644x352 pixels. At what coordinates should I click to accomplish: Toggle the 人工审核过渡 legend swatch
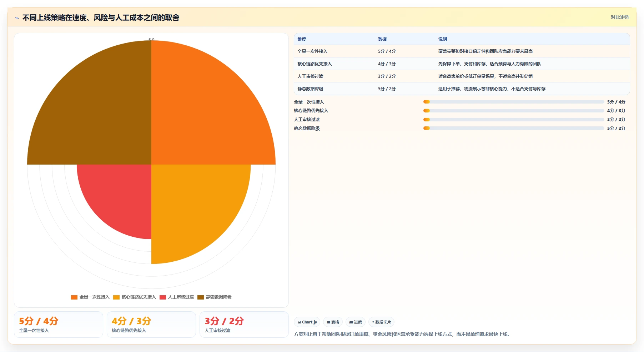click(163, 297)
